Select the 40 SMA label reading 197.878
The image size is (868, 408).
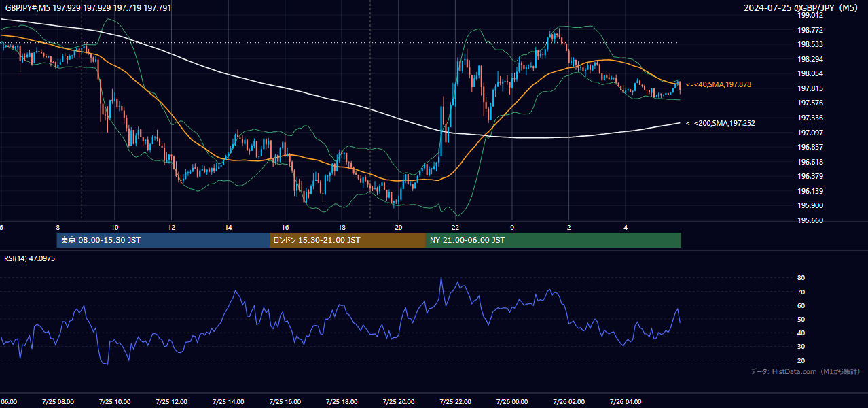[x=719, y=84]
